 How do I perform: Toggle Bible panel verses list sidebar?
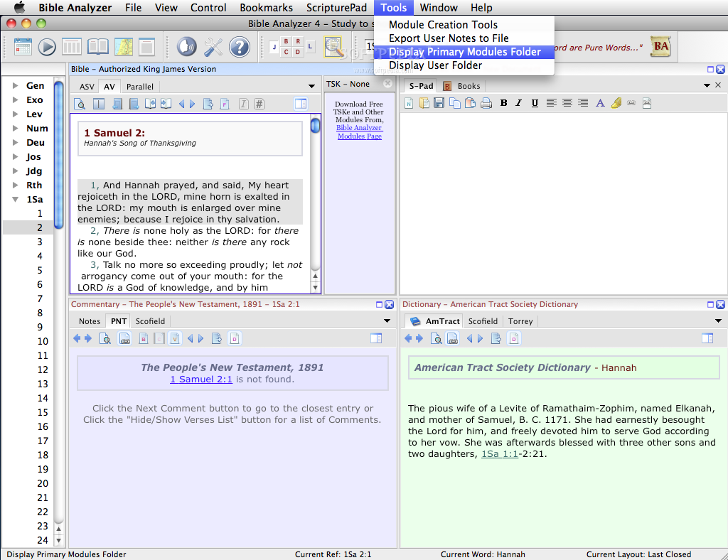click(x=301, y=104)
